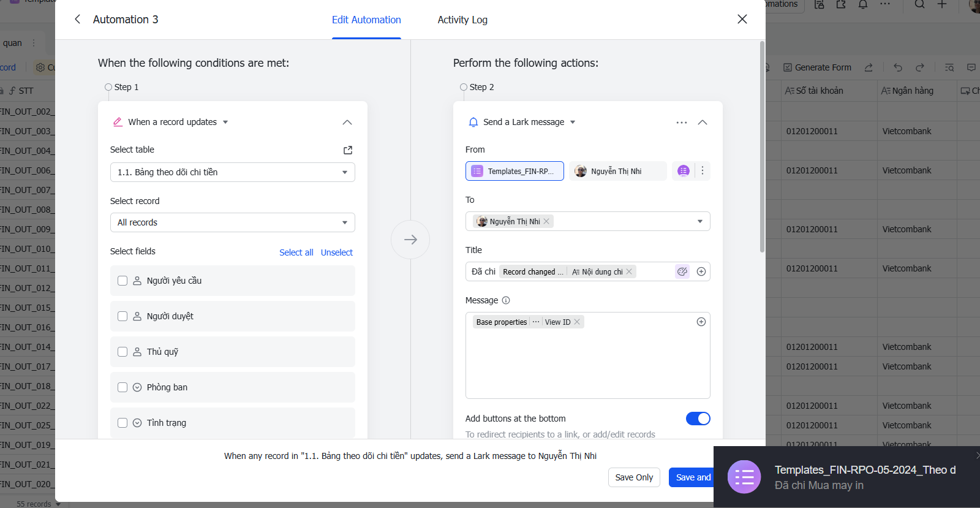Screen dimensions: 980x508
Task: Click the emoji icon in the Title field
Action: click(x=682, y=271)
